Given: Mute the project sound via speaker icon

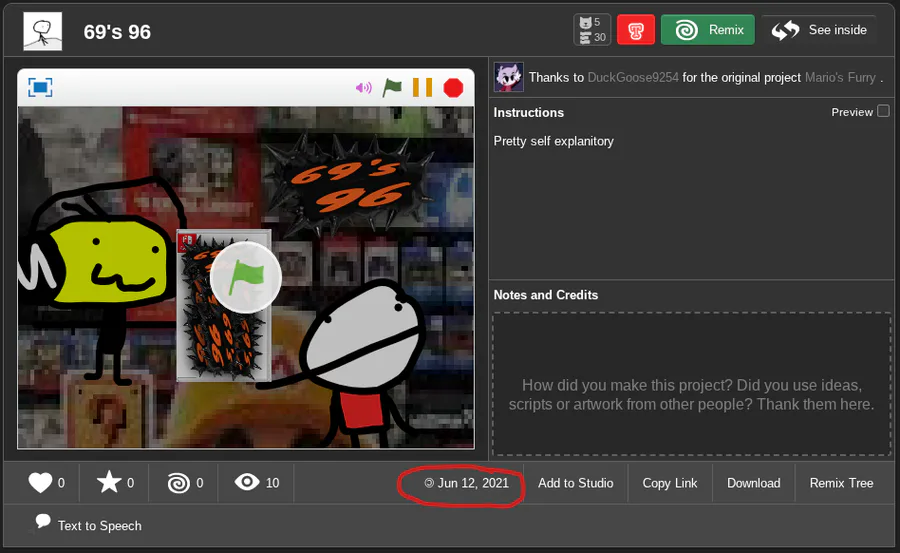Looking at the screenshot, I should [x=364, y=88].
